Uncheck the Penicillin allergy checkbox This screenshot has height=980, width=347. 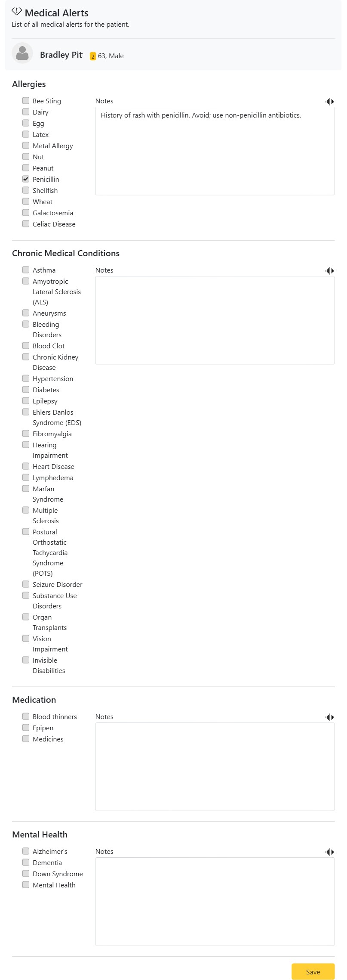coord(26,179)
